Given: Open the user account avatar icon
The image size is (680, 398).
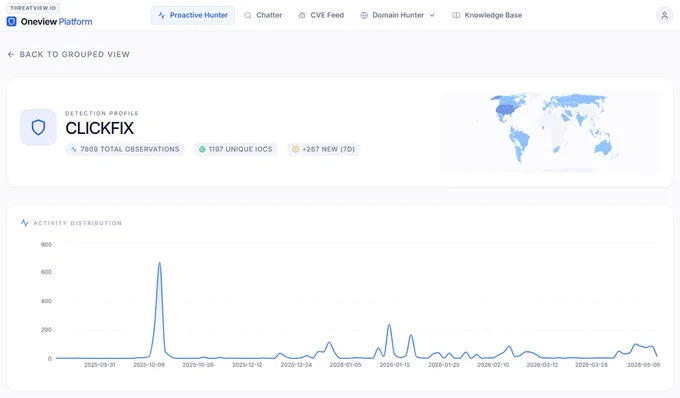Looking at the screenshot, I should tap(664, 16).
